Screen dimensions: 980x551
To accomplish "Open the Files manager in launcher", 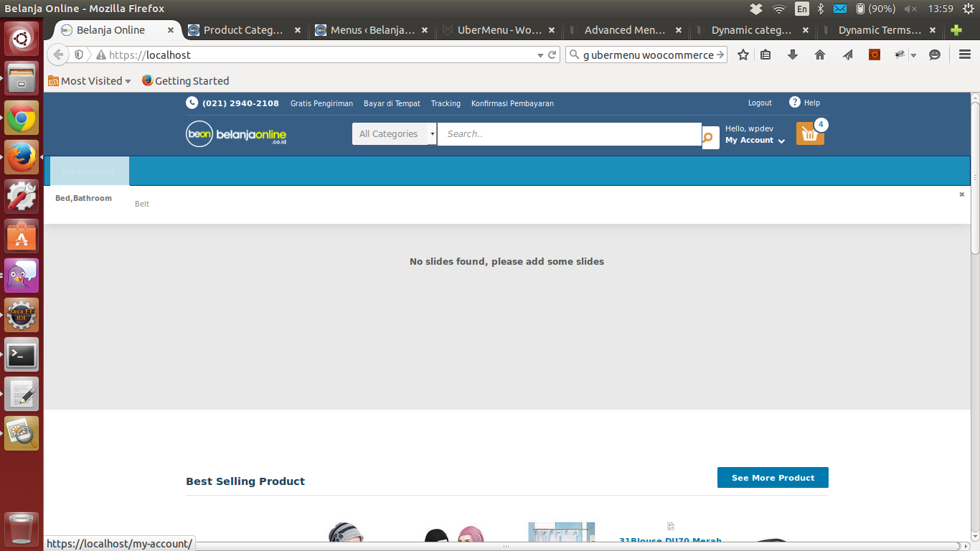I will (x=22, y=77).
